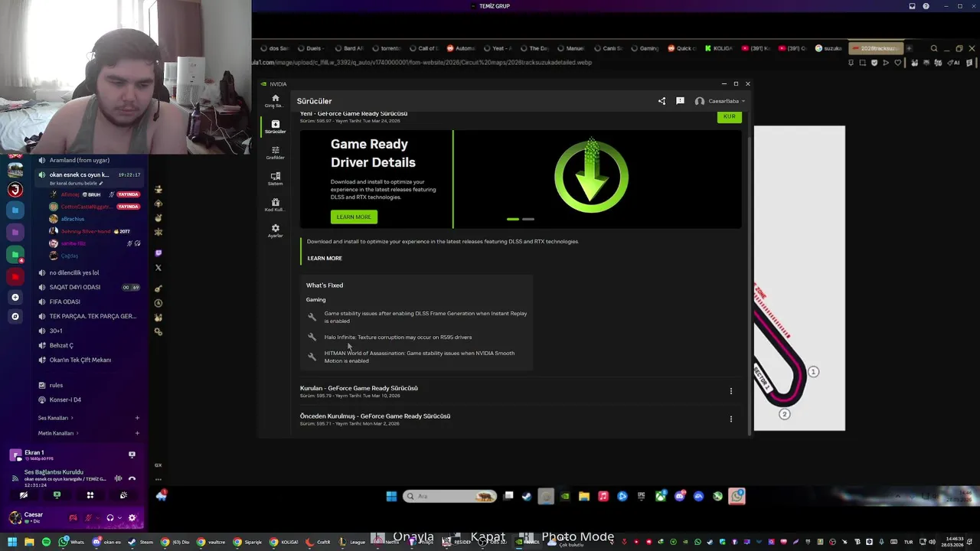980x551 pixels.
Task: Toggle noise suppression waveform icon
Action: (118, 478)
